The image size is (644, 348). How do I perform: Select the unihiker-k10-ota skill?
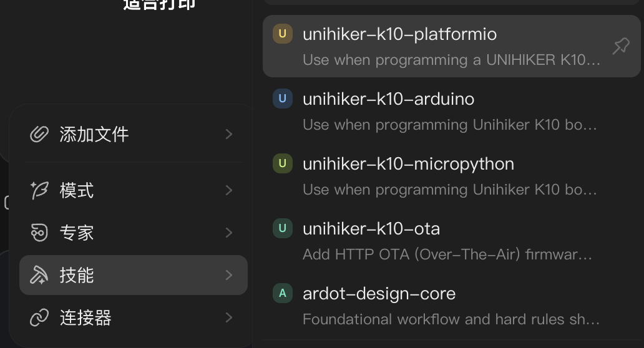pyautogui.click(x=451, y=241)
